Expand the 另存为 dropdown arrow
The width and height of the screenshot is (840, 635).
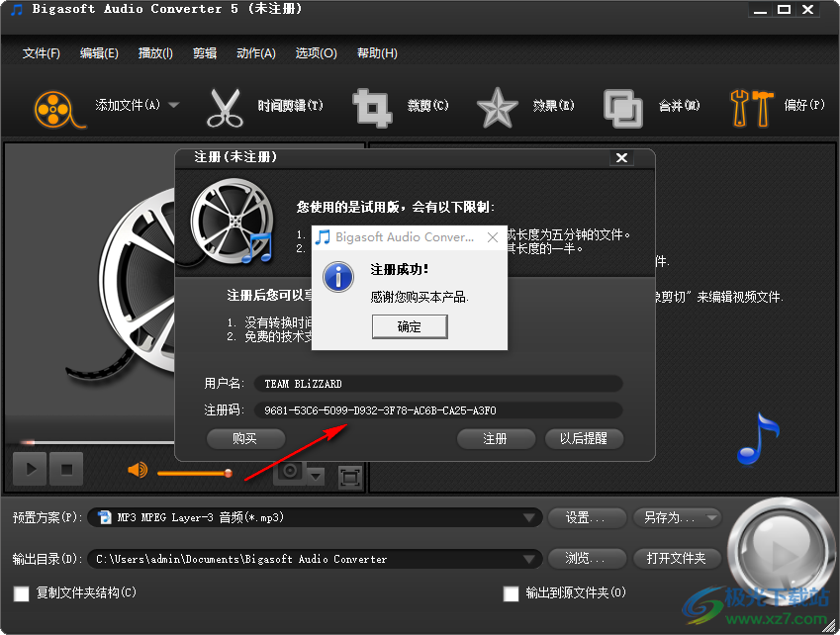[x=712, y=517]
